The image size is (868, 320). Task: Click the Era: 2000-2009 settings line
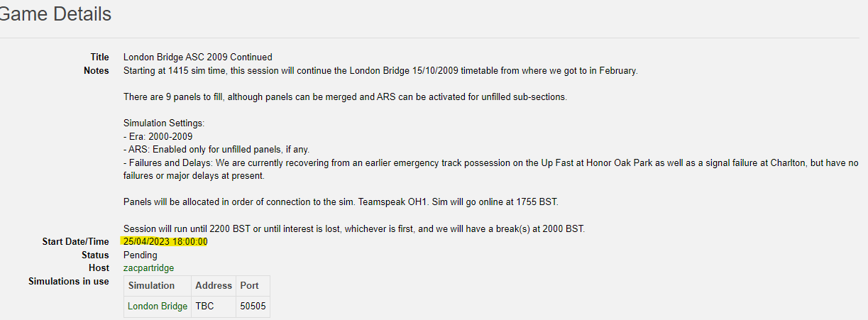(x=158, y=136)
